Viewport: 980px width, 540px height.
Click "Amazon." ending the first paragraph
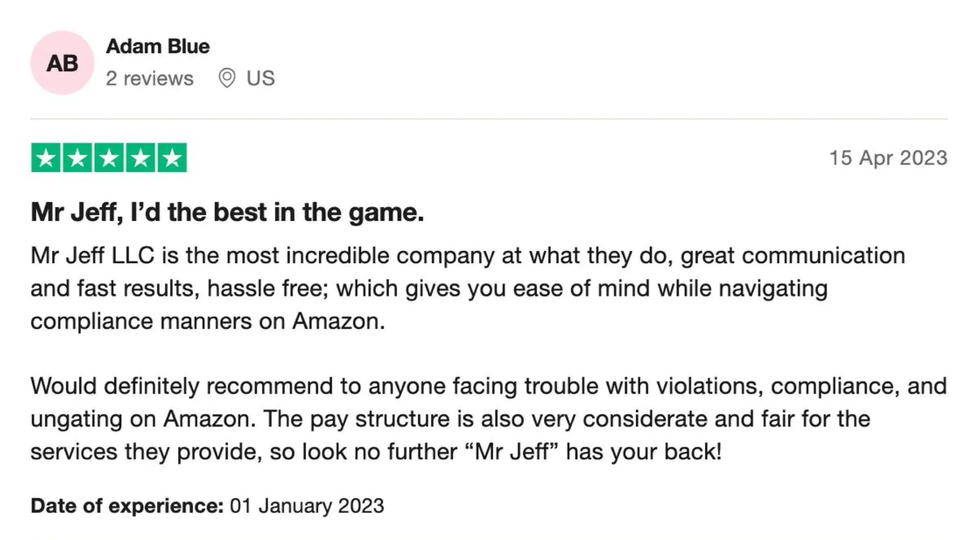pos(338,321)
